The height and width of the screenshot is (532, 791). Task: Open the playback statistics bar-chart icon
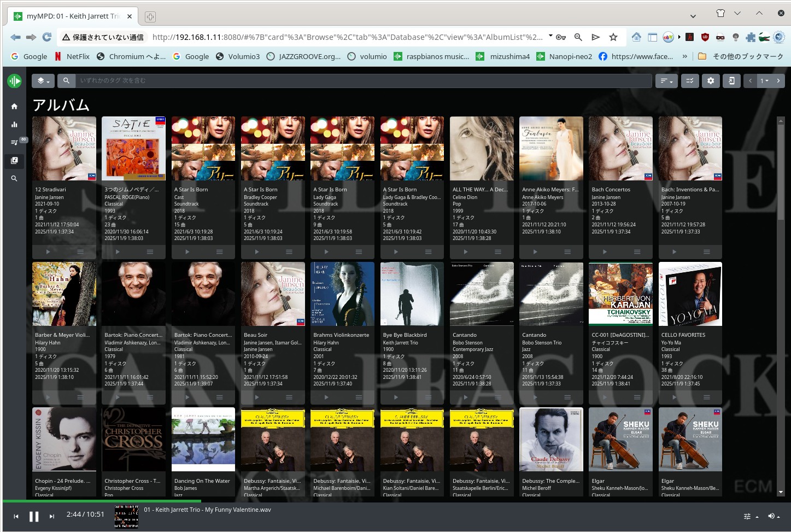(x=14, y=125)
